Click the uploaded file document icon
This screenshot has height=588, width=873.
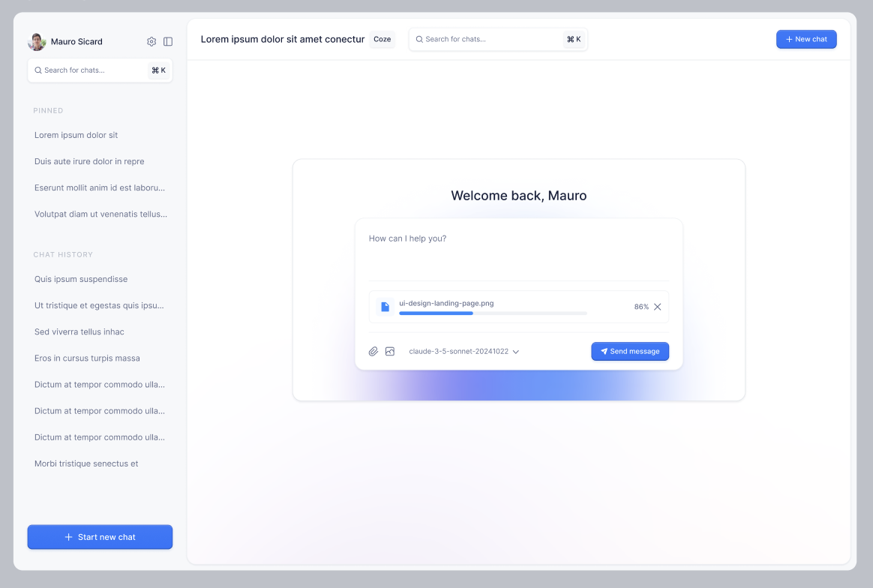385,307
